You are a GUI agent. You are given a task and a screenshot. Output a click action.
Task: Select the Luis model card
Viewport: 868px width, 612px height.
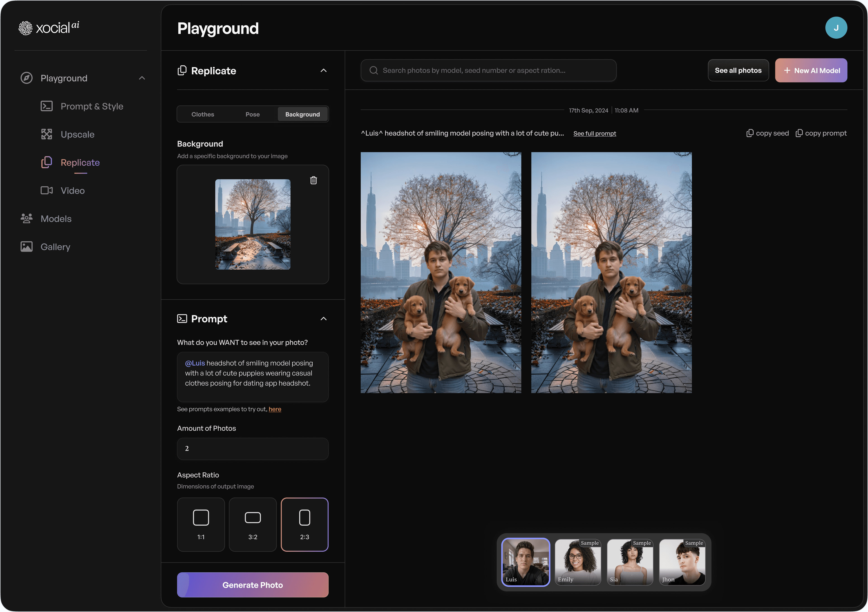(526, 562)
